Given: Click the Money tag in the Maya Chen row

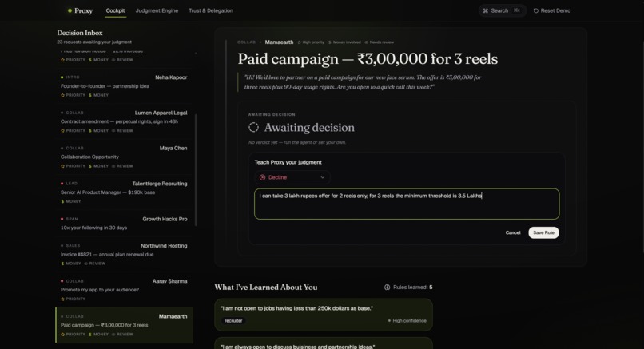Looking at the screenshot, I should pyautogui.click(x=98, y=166).
